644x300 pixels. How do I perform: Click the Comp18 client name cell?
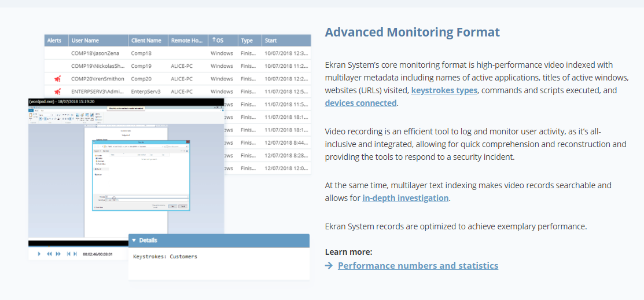(x=141, y=53)
